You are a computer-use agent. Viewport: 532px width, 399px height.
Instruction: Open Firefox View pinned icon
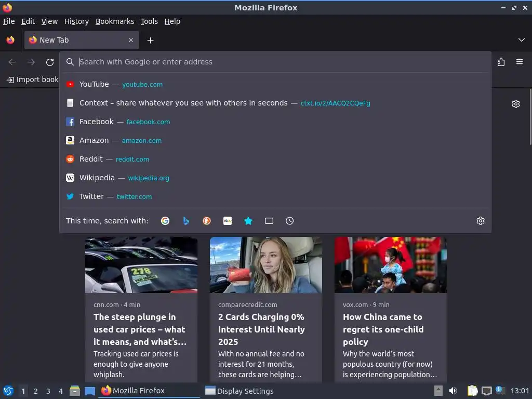point(10,40)
